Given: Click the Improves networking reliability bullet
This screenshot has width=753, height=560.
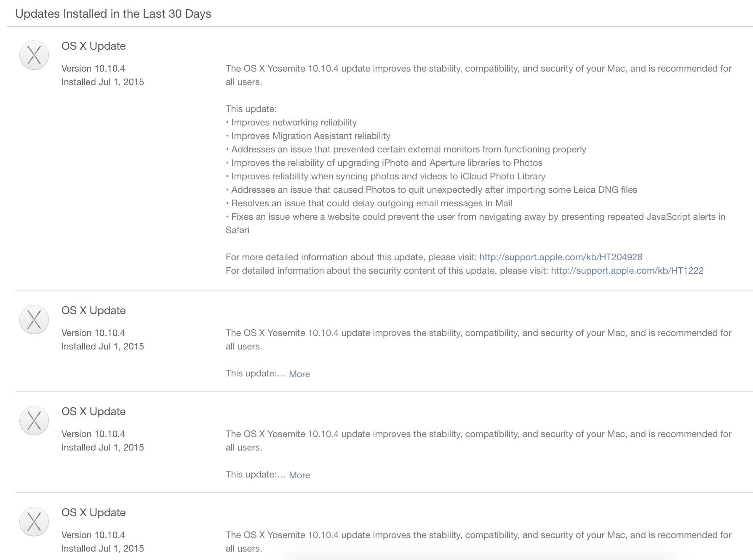Looking at the screenshot, I should click(294, 122).
